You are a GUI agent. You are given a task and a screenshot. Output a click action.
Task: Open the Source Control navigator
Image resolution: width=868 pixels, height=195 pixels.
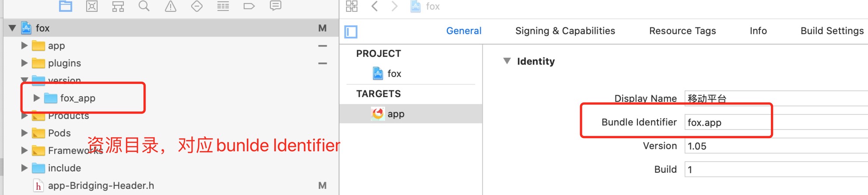click(x=92, y=6)
